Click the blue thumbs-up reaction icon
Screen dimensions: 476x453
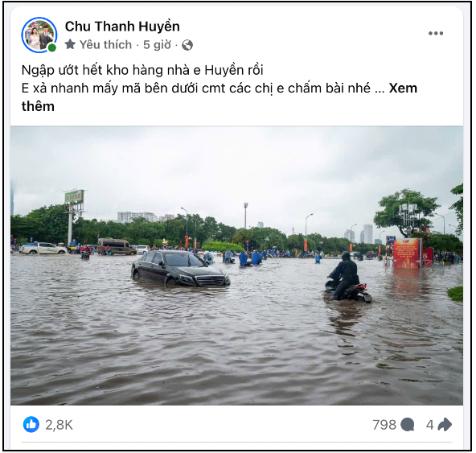point(31,425)
